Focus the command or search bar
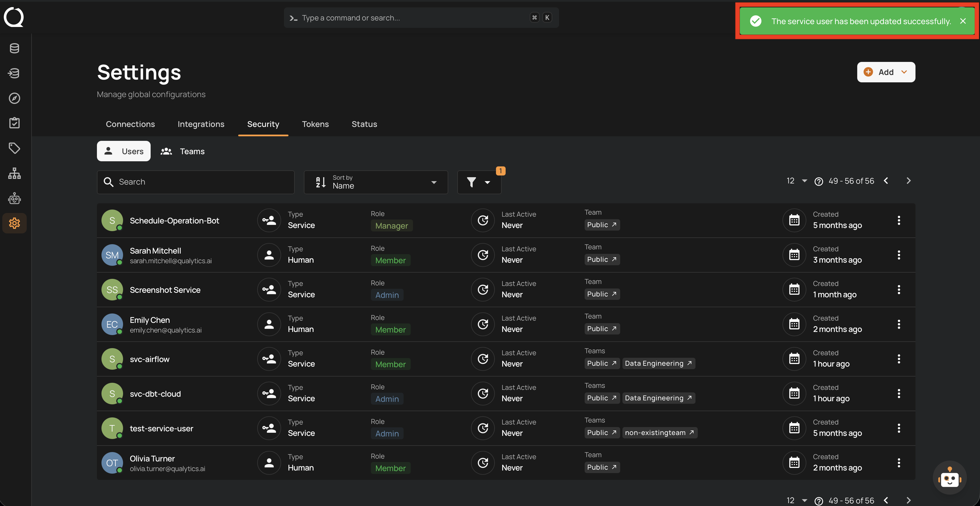The height and width of the screenshot is (506, 980). (421, 18)
